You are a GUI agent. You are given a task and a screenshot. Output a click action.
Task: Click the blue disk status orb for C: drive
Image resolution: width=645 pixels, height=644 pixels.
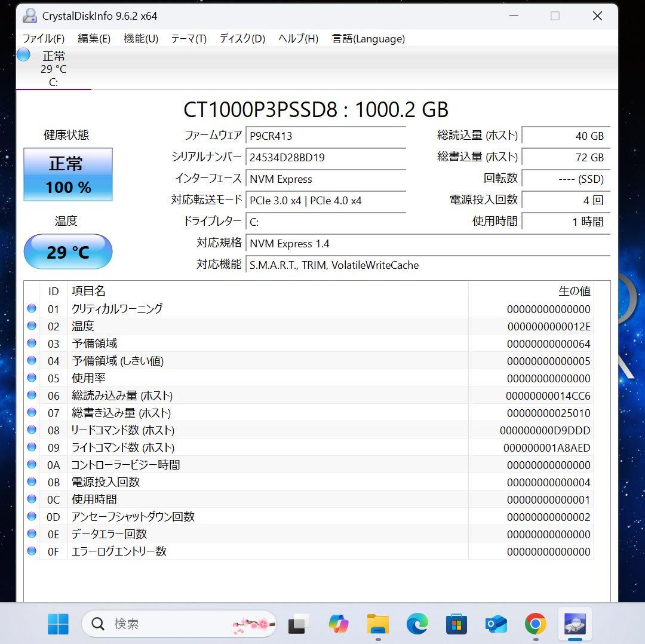point(24,55)
